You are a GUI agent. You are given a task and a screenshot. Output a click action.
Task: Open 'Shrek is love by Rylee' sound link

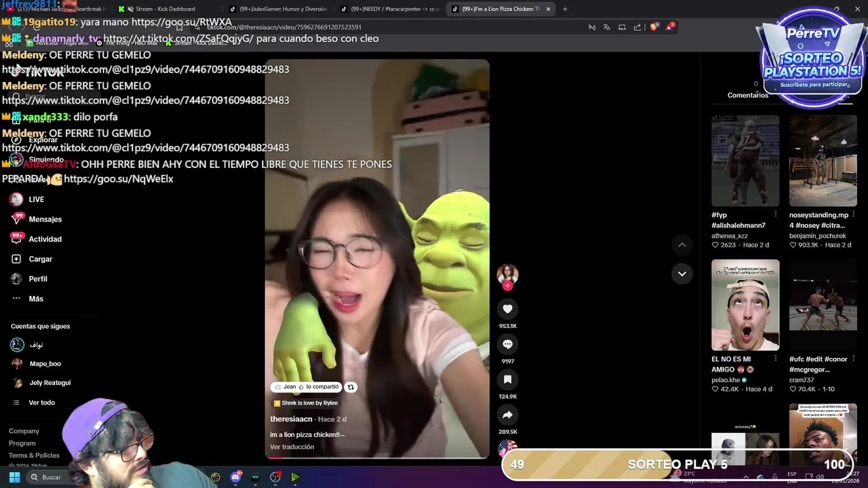point(305,403)
